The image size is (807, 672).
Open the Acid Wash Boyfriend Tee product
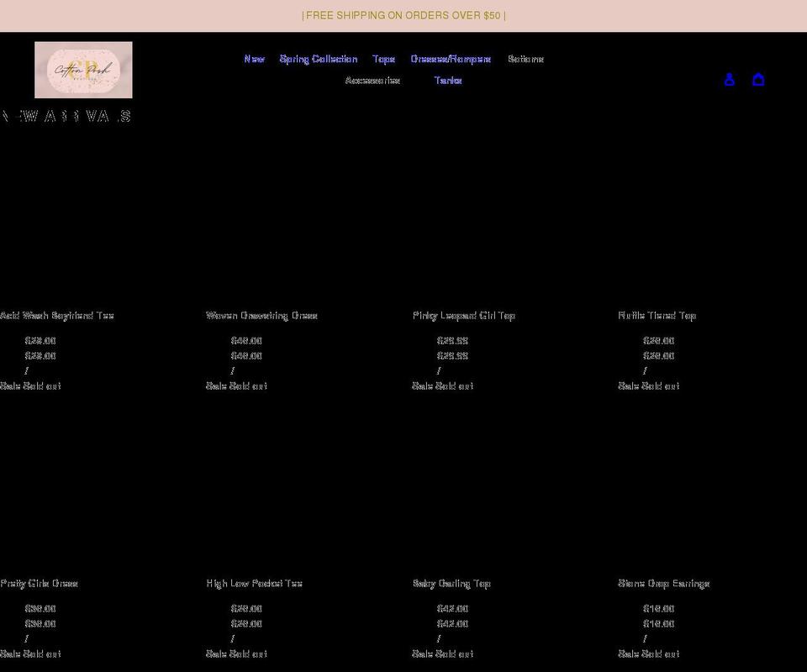(x=56, y=316)
